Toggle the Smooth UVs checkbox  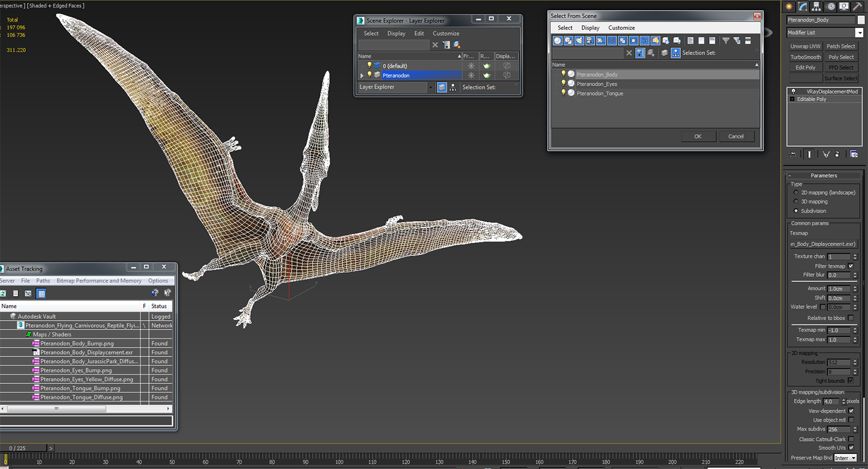click(851, 448)
